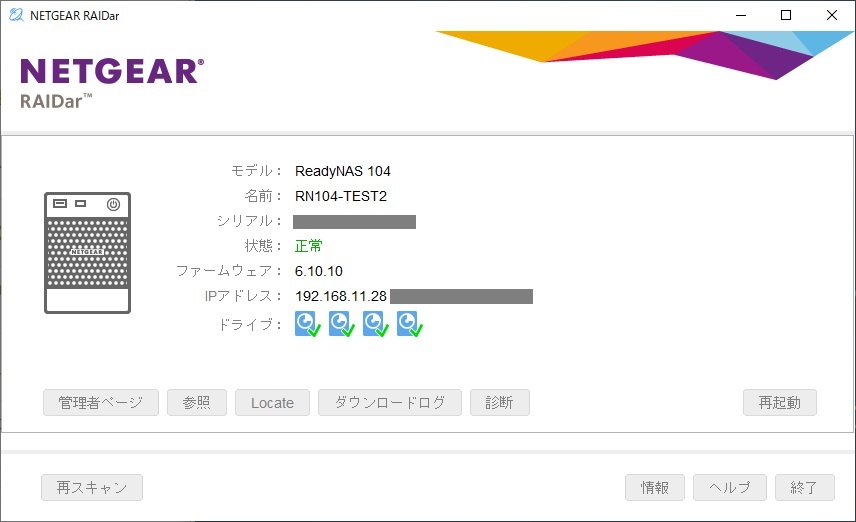Click the IPアドレス label
Image resolution: width=856 pixels, height=522 pixels.
point(243,296)
